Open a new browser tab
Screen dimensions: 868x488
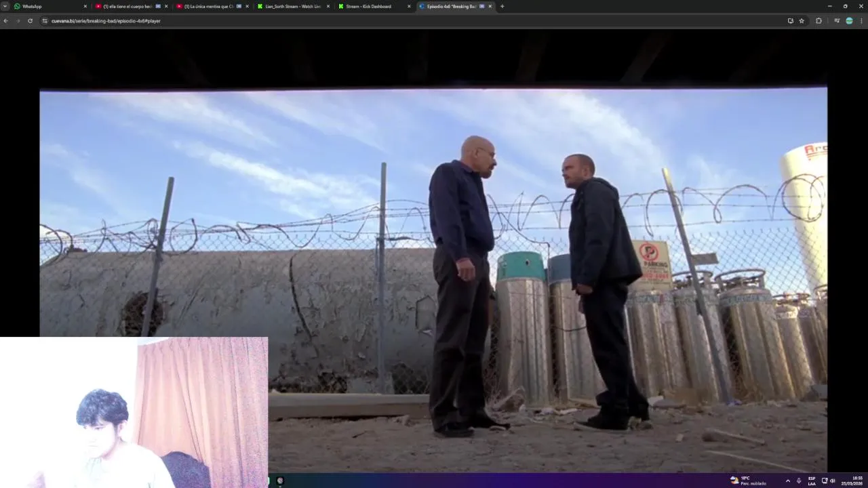502,6
